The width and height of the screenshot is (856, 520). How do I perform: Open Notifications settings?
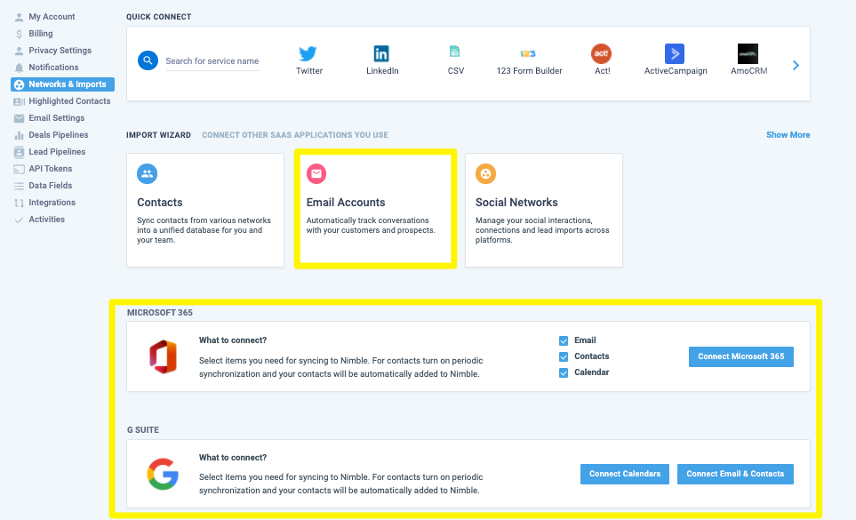[x=54, y=68]
